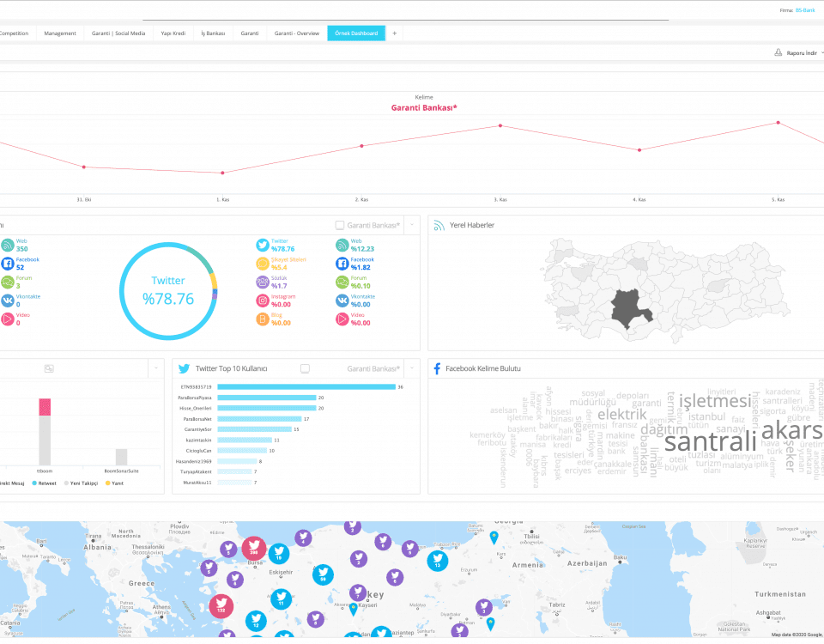Toggle the checkbox in Twitter Top 10 Kullanıcı header
824x644 pixels.
tap(305, 368)
